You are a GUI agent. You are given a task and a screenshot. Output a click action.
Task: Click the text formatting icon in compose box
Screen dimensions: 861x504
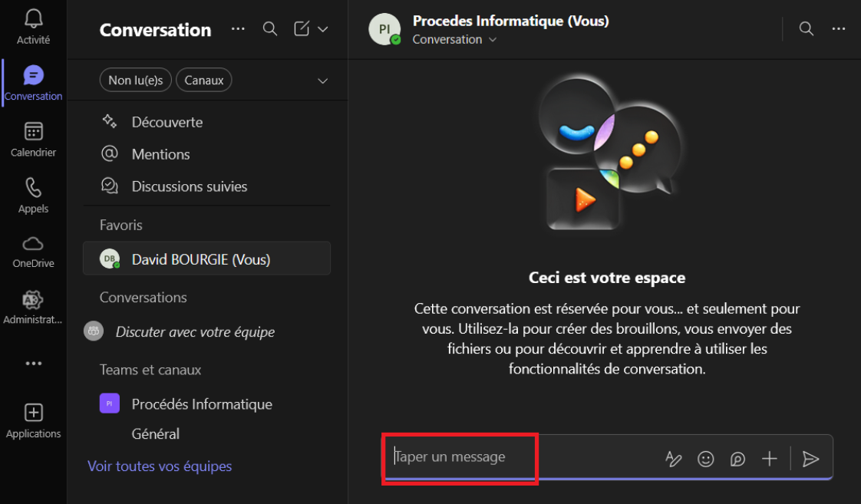point(673,459)
